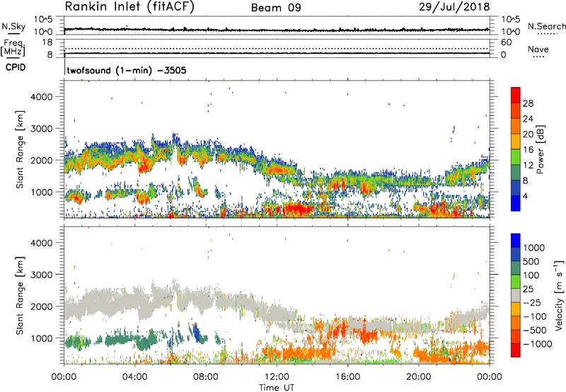Click the blue bottom segment of Power colorbar
The width and height of the screenshot is (566, 392).
tap(516, 203)
